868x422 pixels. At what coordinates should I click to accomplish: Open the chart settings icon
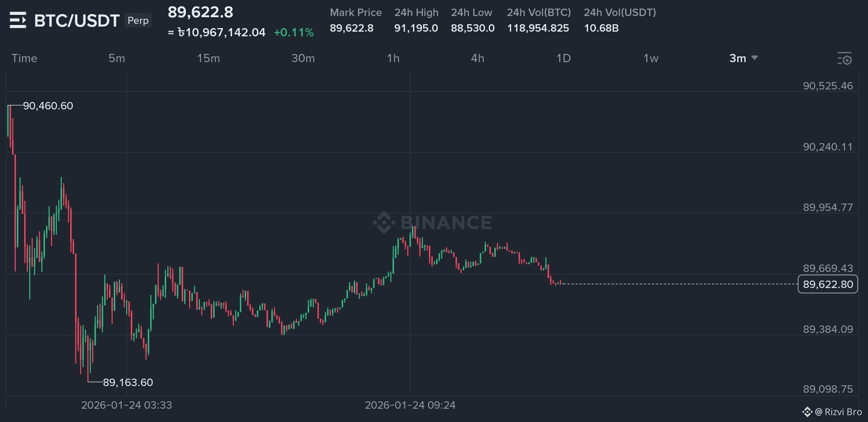click(x=844, y=59)
